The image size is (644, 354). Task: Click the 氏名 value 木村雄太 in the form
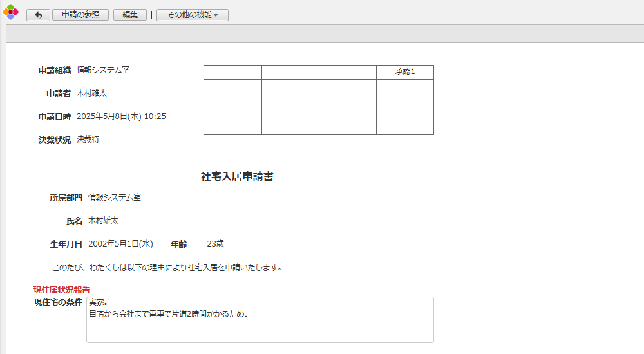coord(103,221)
